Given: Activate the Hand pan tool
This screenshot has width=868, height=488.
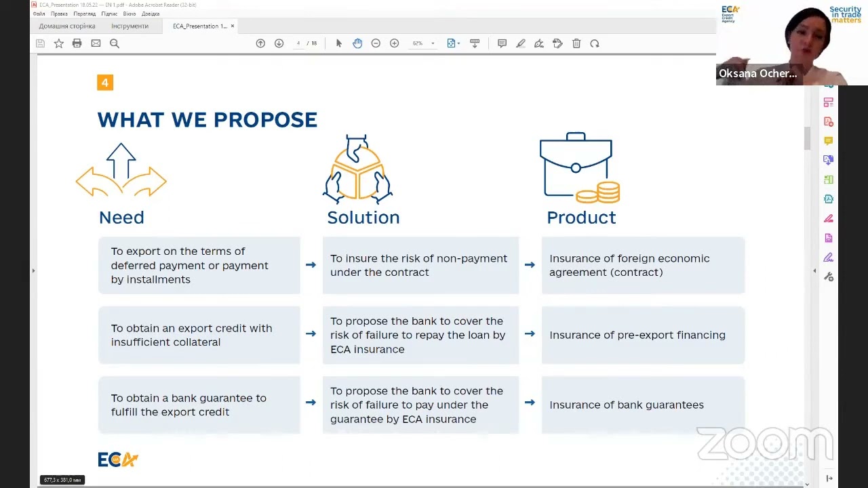Looking at the screenshot, I should 357,43.
